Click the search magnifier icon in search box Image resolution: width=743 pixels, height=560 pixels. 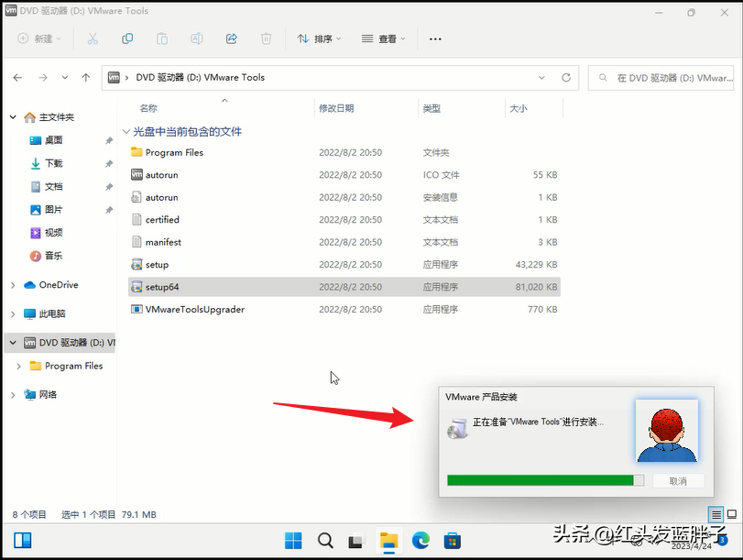tap(603, 77)
